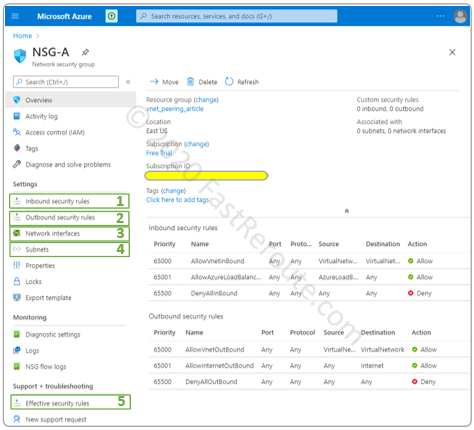The width and height of the screenshot is (474, 430).
Task: Close the NSG-A blade
Action: 452,52
